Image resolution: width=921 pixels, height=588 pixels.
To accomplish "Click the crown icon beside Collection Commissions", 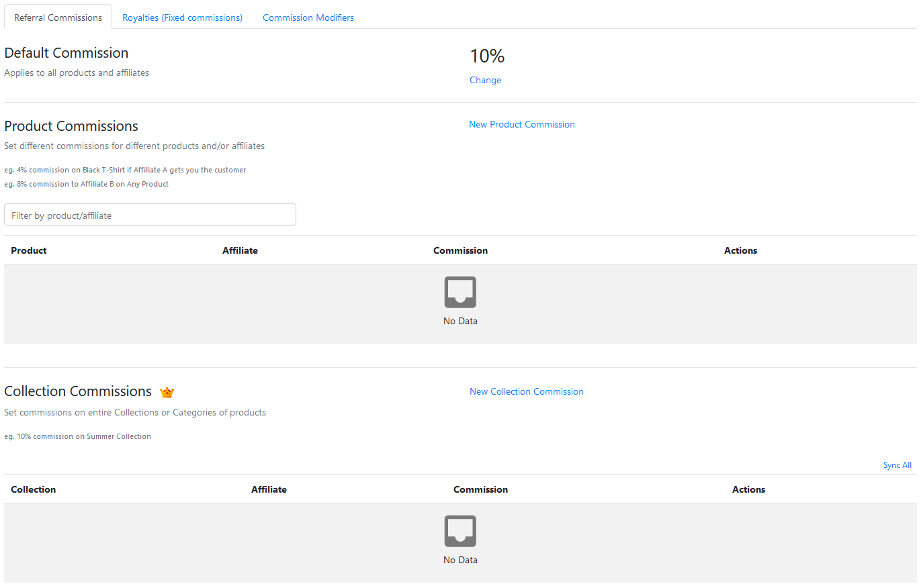I will click(167, 392).
